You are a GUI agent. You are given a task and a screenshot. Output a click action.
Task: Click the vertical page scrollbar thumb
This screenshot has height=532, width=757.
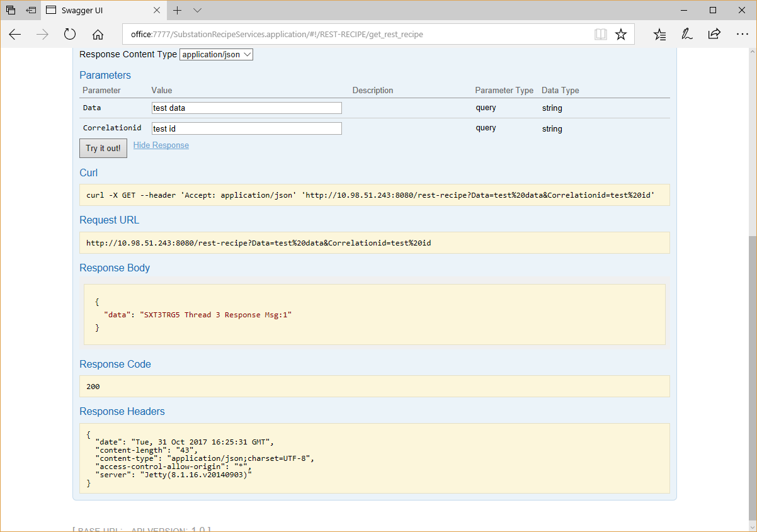point(752,378)
